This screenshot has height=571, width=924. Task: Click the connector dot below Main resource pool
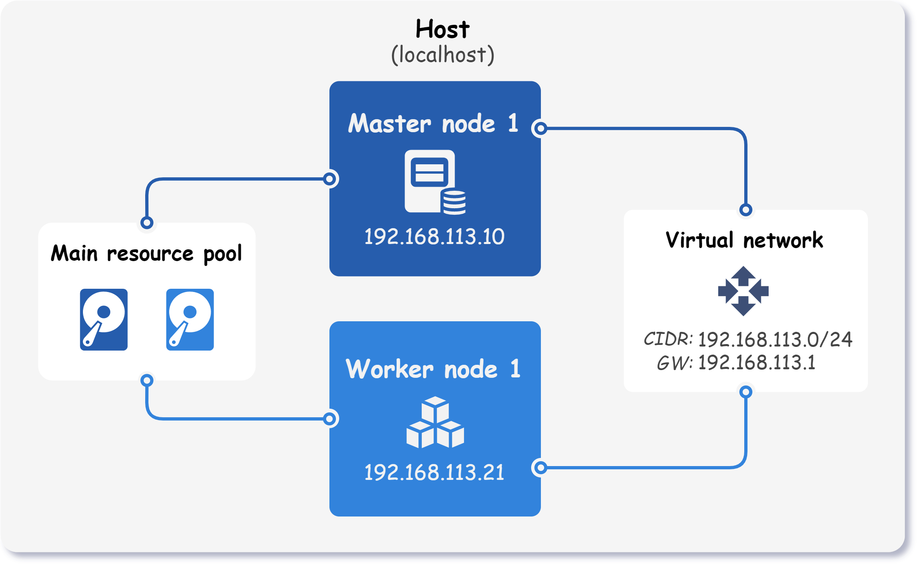pyautogui.click(x=147, y=380)
